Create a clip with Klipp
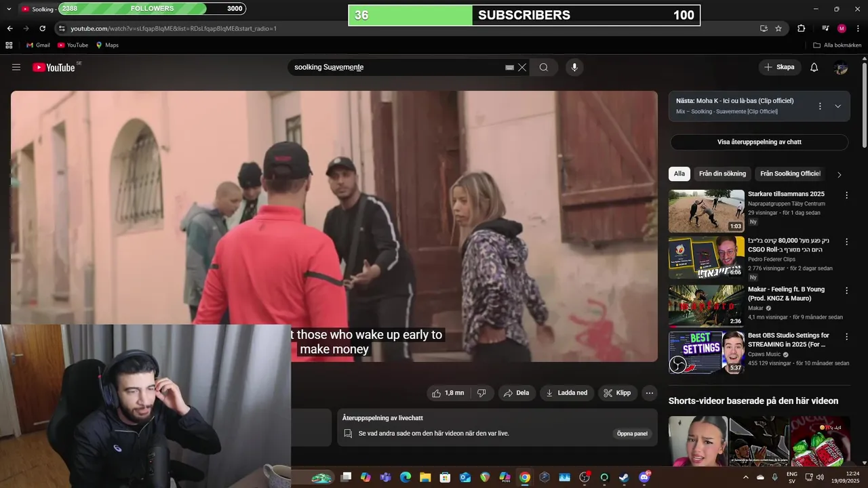 617,393
